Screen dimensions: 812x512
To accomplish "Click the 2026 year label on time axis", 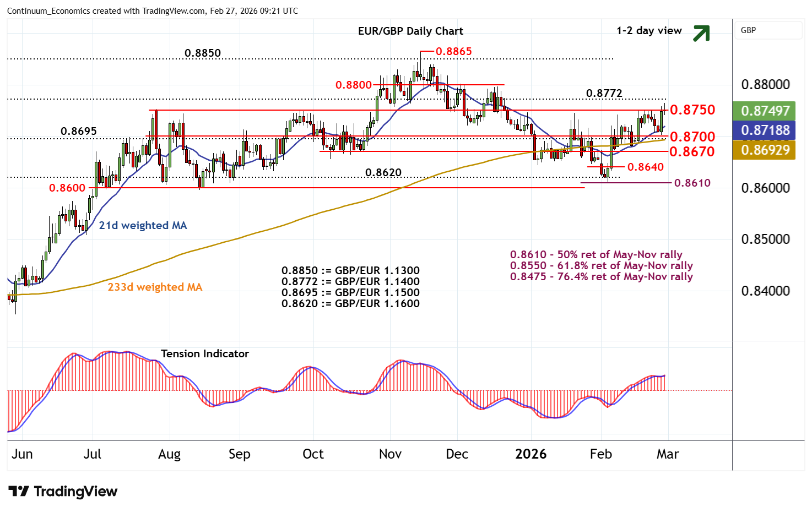I will (530, 454).
